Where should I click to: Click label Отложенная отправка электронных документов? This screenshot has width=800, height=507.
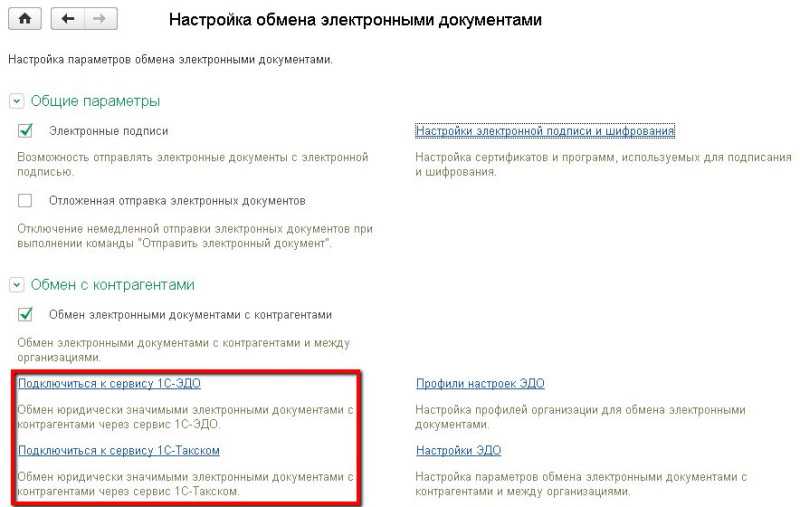pyautogui.click(x=177, y=201)
